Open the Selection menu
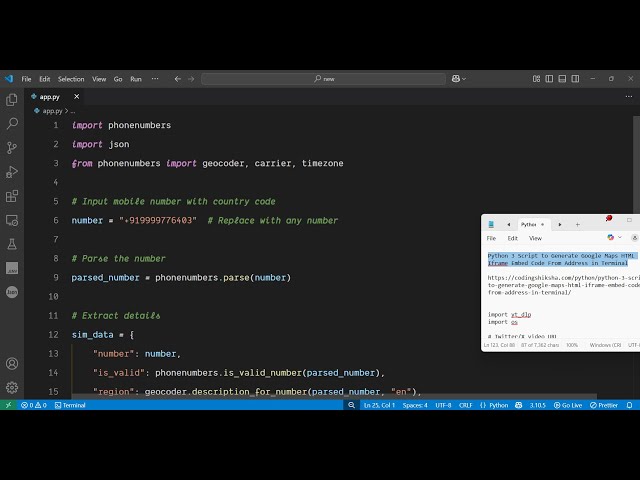This screenshot has height=480, width=640. pyautogui.click(x=71, y=79)
